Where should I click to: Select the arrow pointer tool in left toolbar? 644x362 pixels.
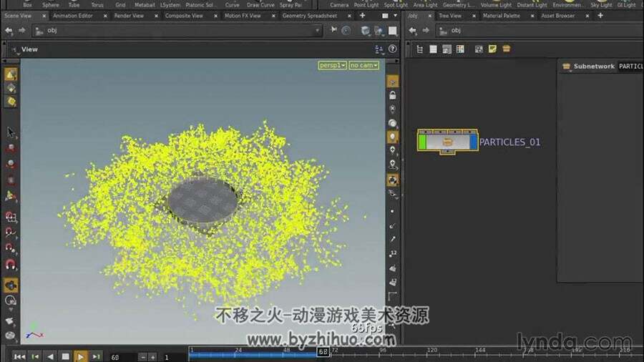tap(11, 132)
